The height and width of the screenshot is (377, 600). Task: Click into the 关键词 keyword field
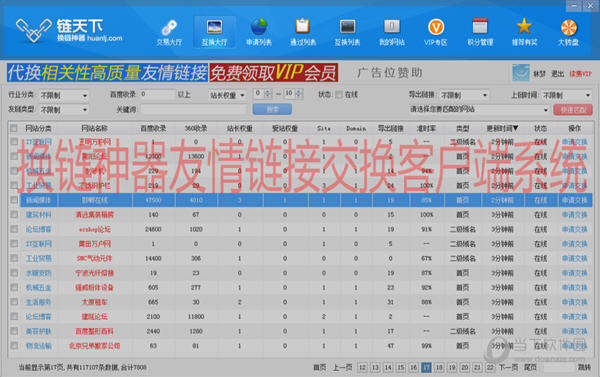pyautogui.click(x=194, y=110)
